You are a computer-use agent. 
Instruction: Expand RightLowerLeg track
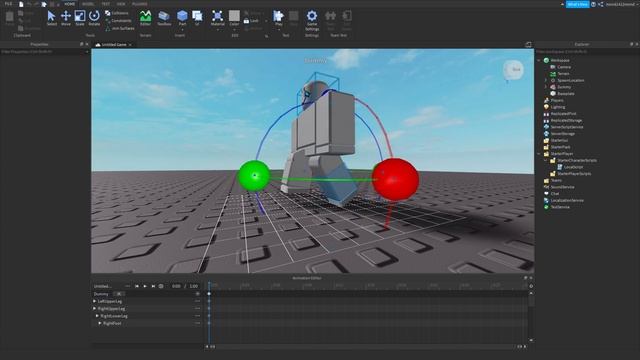tap(97, 316)
